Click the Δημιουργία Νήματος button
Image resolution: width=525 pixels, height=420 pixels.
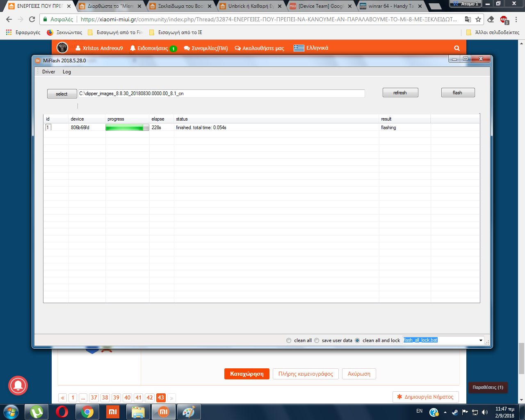pos(426,397)
